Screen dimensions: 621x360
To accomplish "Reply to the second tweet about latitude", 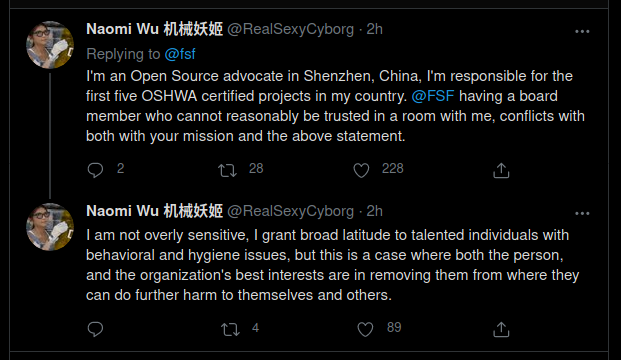I will pos(95,329).
